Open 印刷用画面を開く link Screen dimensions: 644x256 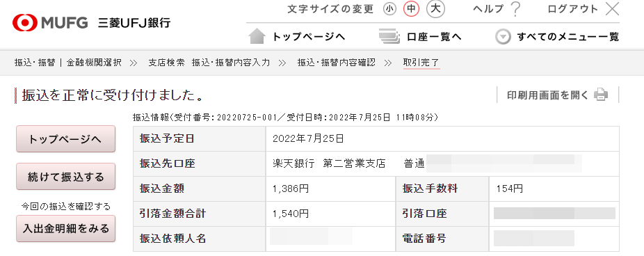click(548, 95)
